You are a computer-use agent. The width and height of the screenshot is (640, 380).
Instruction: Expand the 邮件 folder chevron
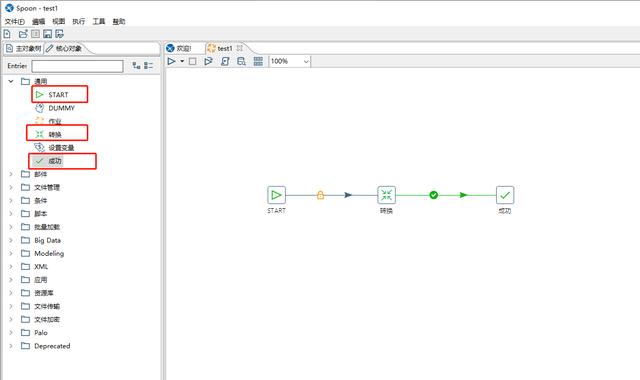[x=11, y=174]
